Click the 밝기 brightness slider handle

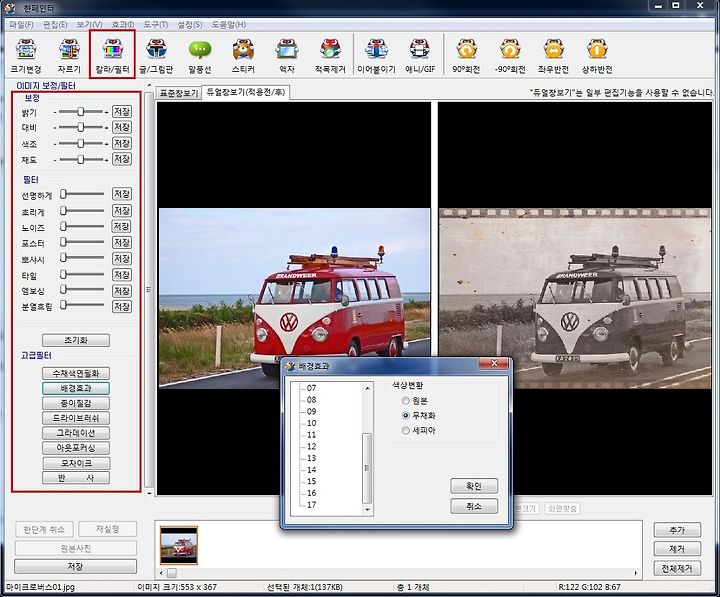pyautogui.click(x=81, y=112)
